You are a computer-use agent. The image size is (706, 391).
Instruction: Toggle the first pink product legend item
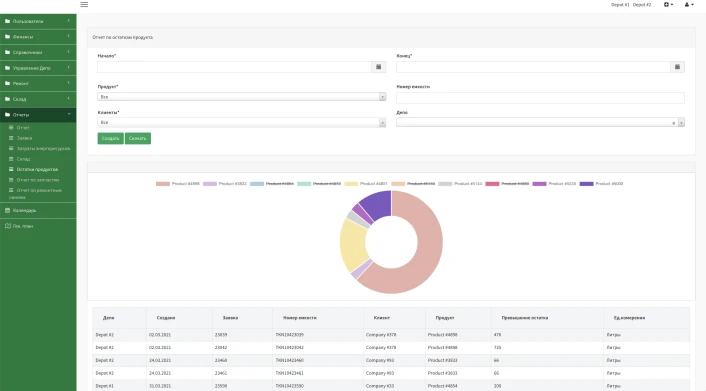click(177, 184)
